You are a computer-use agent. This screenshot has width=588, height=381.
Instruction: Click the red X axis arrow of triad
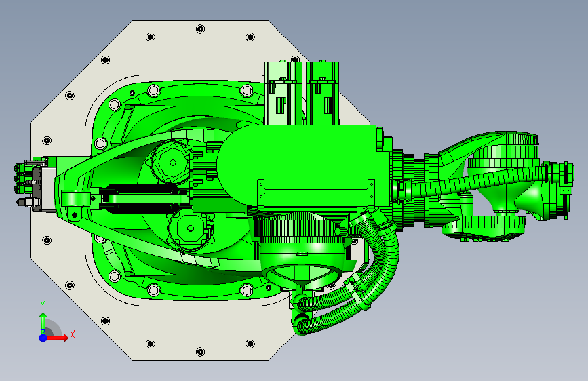pyautogui.click(x=58, y=338)
